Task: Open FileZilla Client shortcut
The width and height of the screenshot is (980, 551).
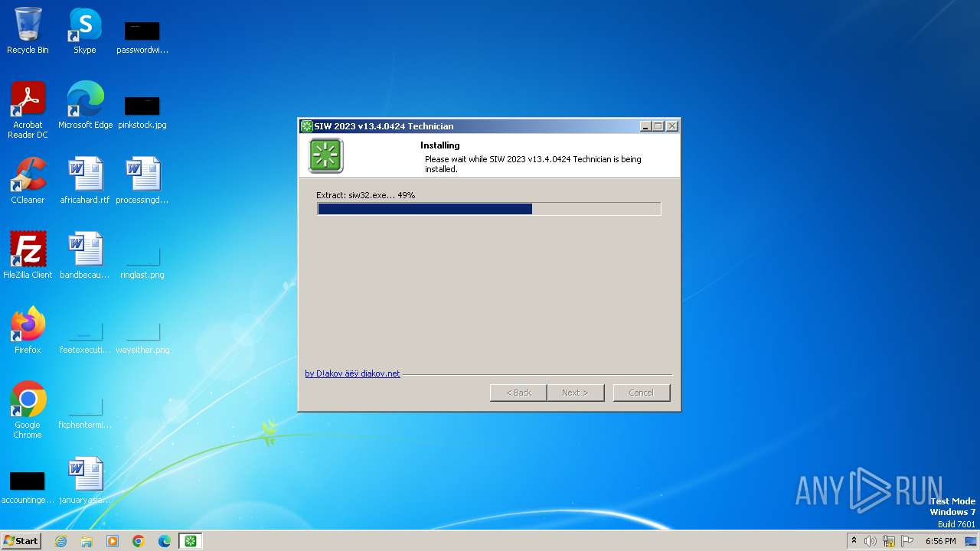Action: click(x=28, y=256)
